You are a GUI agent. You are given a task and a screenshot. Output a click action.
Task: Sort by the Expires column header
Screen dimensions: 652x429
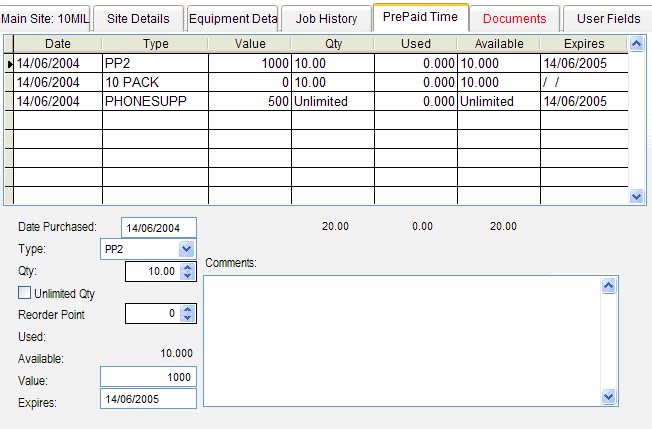coord(582,44)
